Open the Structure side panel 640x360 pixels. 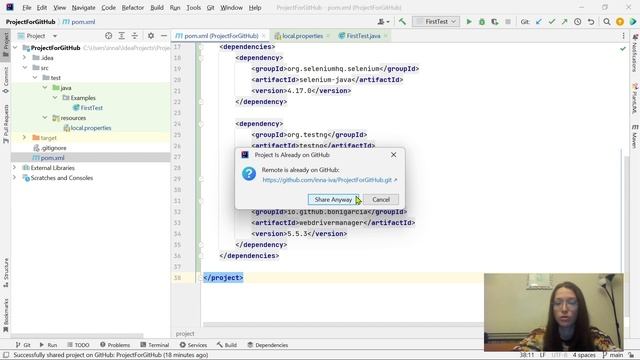[x=6, y=273]
